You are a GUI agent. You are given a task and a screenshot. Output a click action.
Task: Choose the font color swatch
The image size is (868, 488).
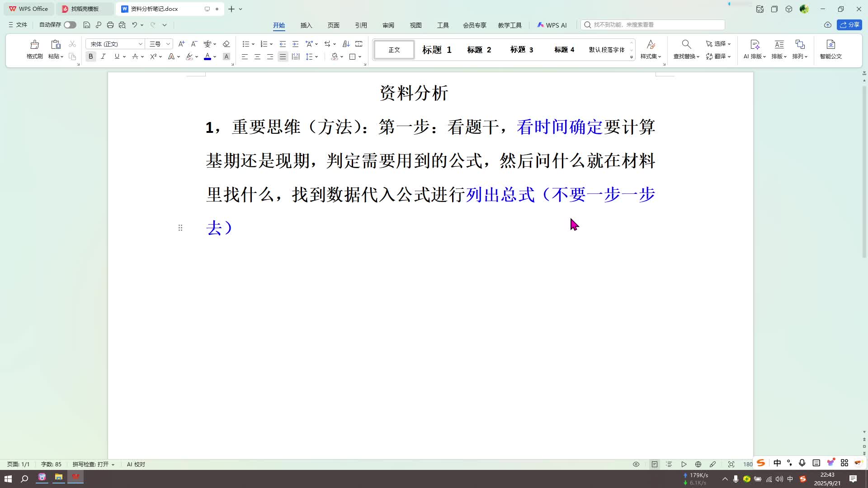pos(207,56)
